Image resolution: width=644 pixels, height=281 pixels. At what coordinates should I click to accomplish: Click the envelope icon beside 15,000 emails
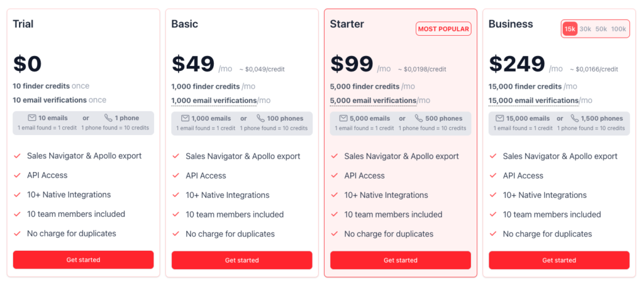499,118
